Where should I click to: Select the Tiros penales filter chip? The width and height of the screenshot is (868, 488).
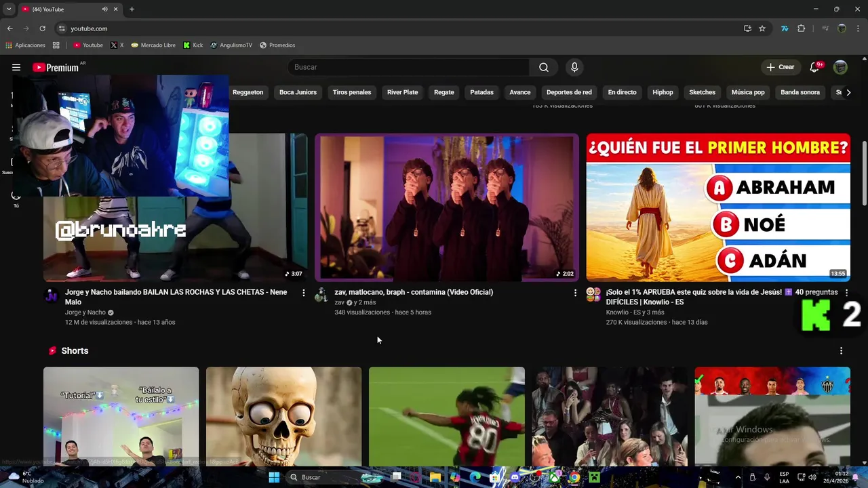click(x=352, y=92)
